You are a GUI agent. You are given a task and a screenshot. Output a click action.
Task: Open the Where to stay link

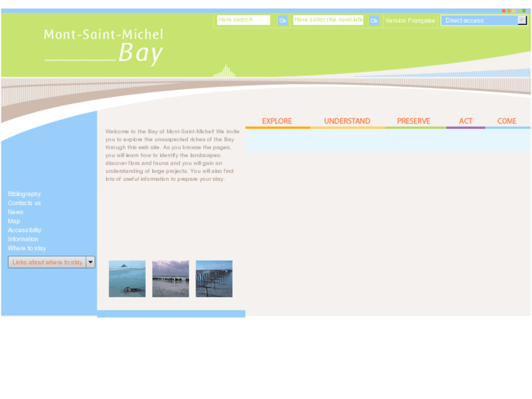tap(27, 248)
